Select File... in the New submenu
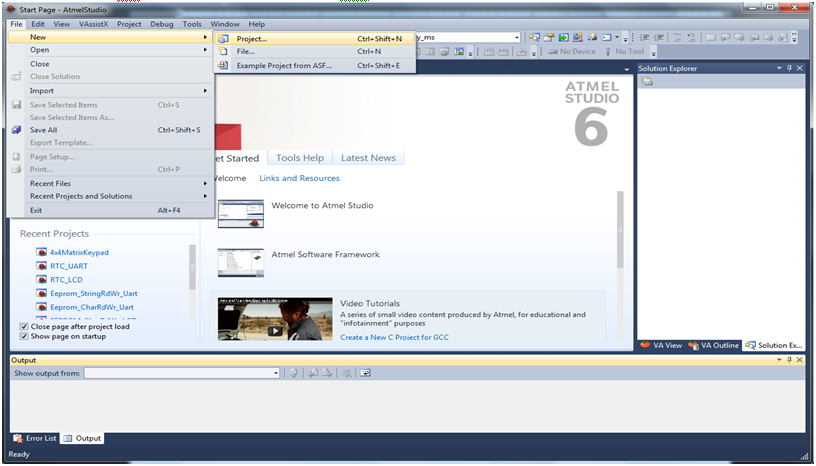The image size is (816, 466). [x=315, y=52]
